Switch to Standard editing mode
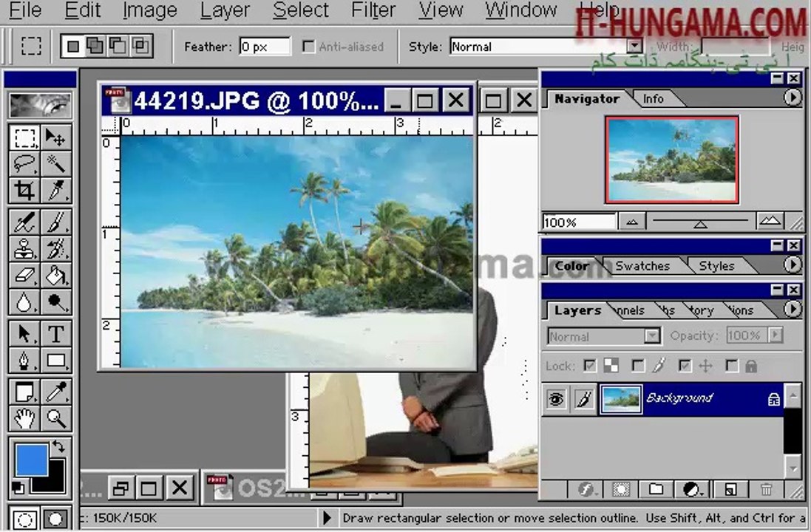Viewport: 811px width, 532px height. (x=24, y=519)
